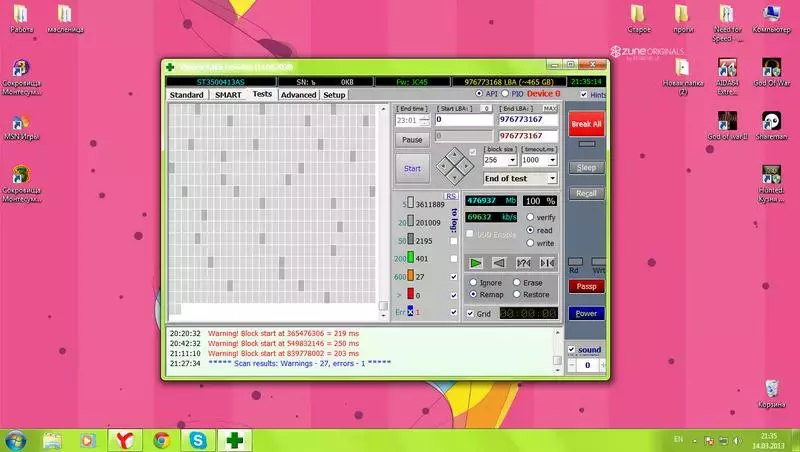Toggle the Hints checkbox

[x=584, y=94]
